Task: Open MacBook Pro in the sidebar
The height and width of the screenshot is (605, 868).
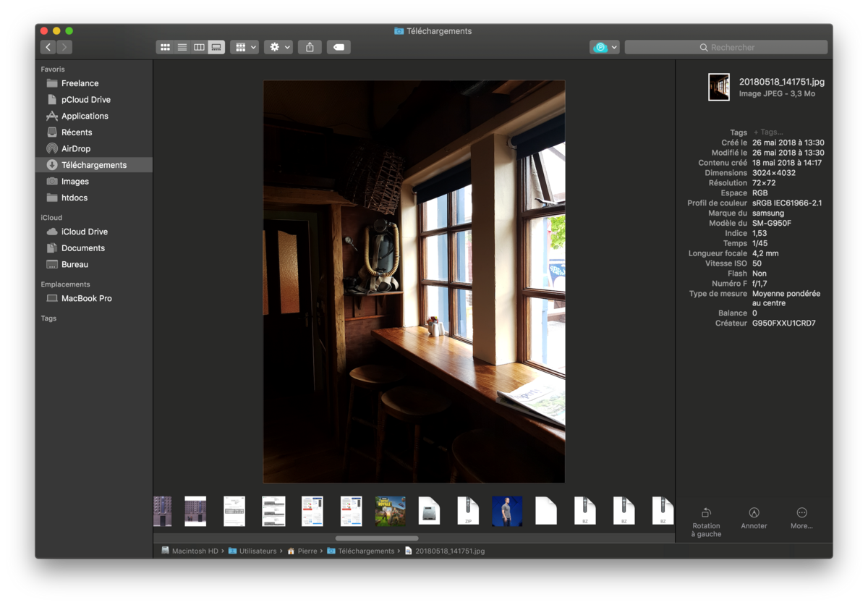Action: coord(94,298)
